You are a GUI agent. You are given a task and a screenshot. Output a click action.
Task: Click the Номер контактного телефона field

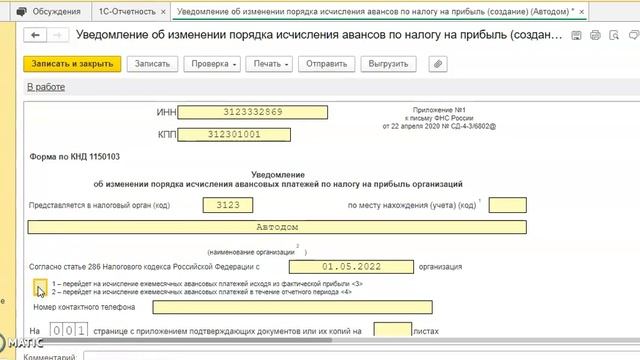point(293,307)
